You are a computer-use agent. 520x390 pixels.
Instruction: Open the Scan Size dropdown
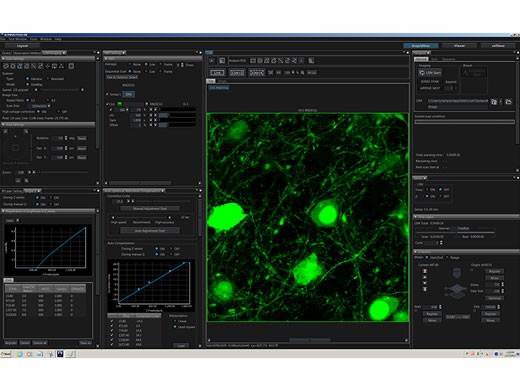pyautogui.click(x=40, y=106)
